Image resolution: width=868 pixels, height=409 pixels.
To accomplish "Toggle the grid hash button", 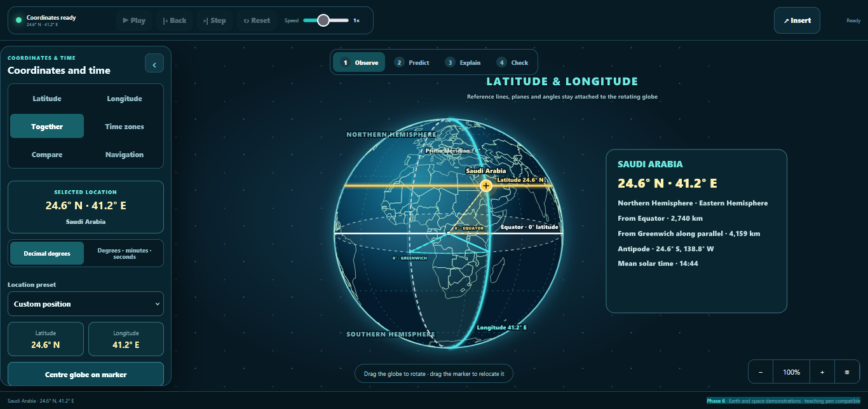I will point(847,372).
